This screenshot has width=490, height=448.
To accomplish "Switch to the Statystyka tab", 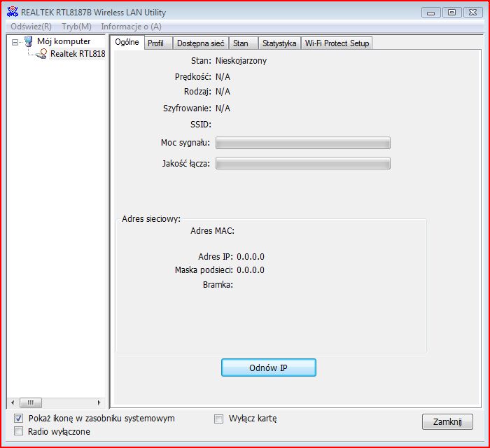I will tap(279, 43).
